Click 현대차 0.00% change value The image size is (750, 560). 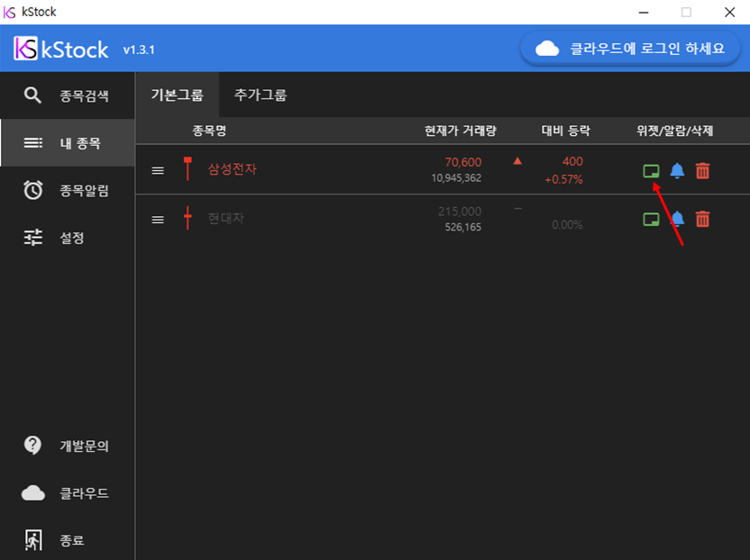pos(567,225)
